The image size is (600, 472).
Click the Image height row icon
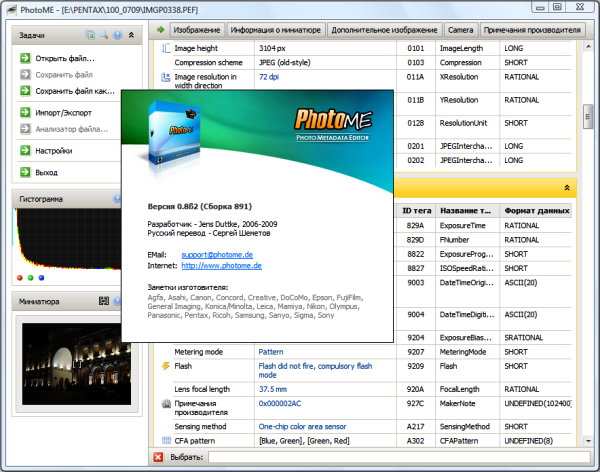(166, 48)
